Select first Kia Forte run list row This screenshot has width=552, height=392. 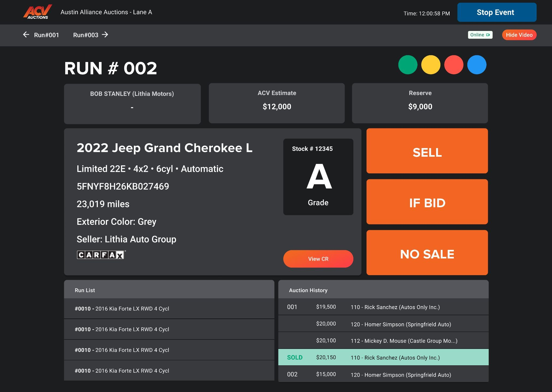[x=169, y=309]
